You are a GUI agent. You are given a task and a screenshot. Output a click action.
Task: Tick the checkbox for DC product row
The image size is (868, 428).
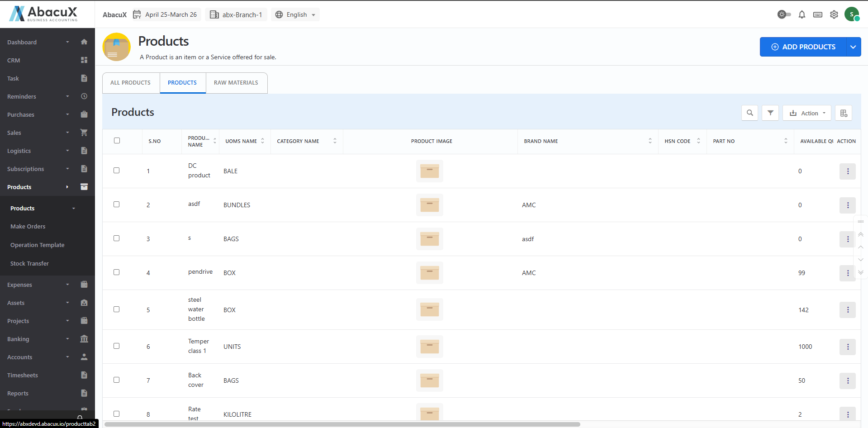117,171
